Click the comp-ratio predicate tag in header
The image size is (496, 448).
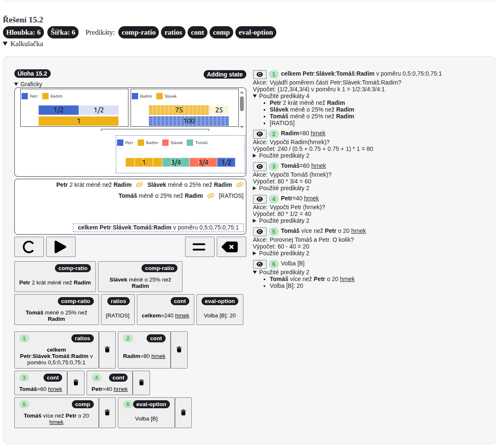coord(139,33)
